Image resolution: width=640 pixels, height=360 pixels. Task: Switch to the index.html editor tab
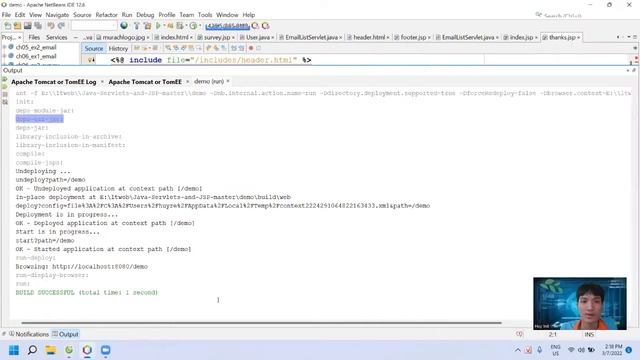pyautogui.click(x=174, y=37)
